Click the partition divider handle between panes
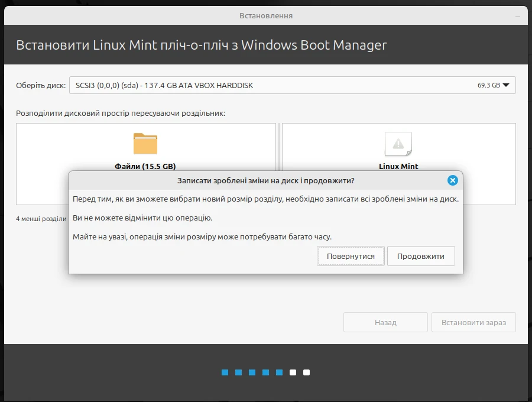 tap(279, 147)
